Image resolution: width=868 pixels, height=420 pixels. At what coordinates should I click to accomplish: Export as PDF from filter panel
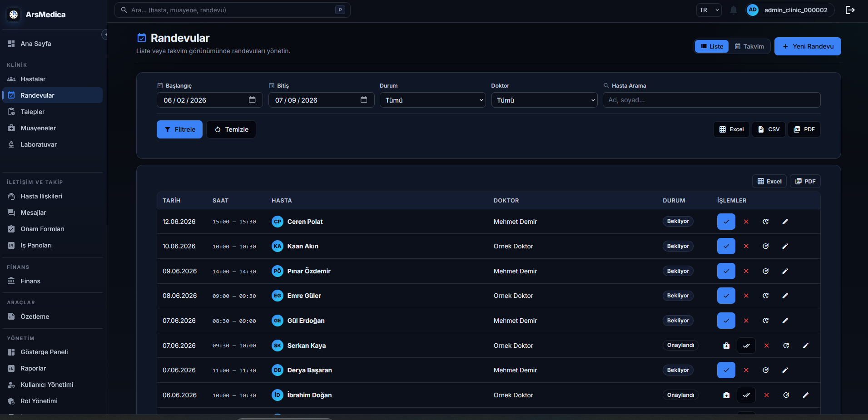(804, 129)
